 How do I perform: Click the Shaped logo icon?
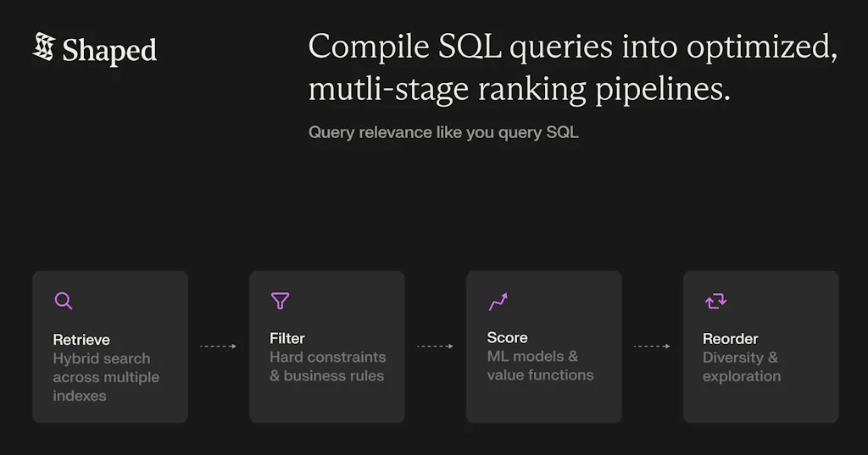tap(43, 47)
